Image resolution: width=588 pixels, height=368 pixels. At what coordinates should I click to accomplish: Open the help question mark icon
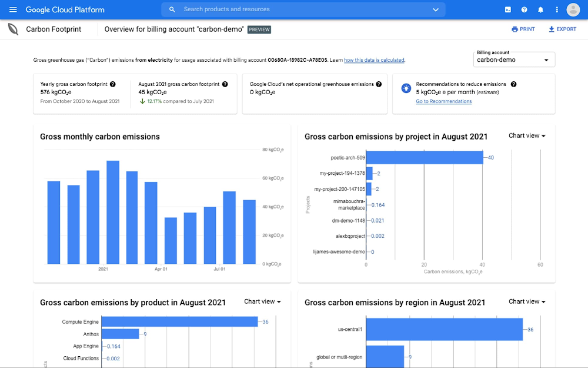pyautogui.click(x=524, y=10)
